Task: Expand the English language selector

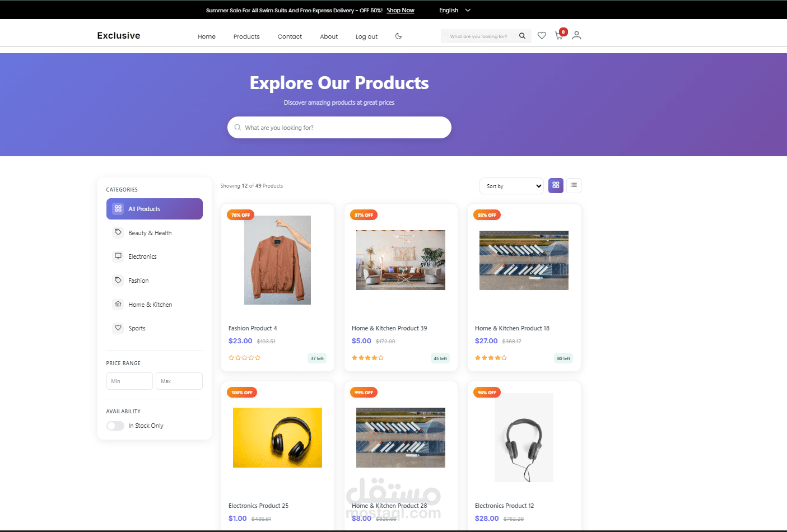Action: coord(455,10)
